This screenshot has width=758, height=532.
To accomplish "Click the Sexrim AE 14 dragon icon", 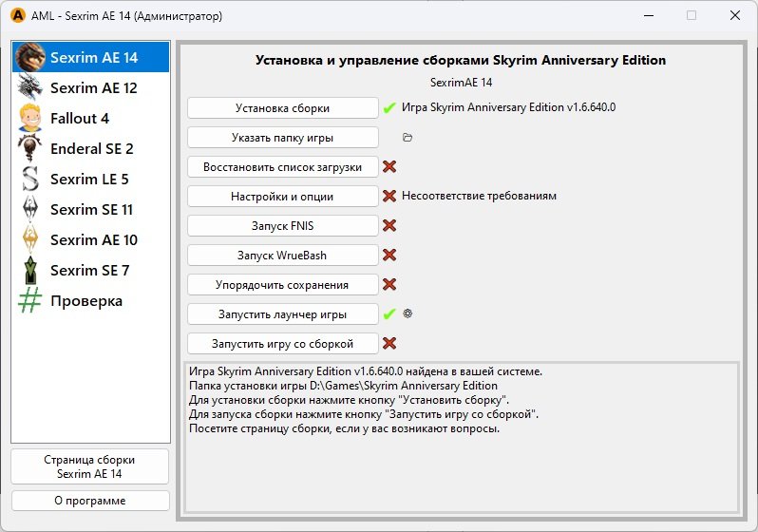I will [31, 57].
